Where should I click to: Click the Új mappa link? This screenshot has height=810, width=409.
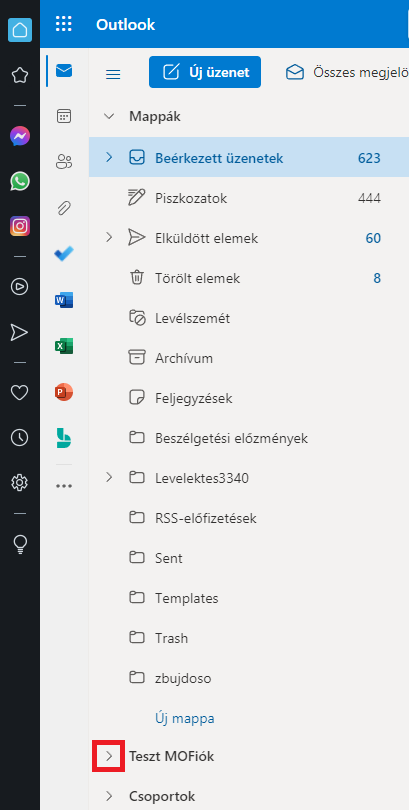pyautogui.click(x=185, y=718)
